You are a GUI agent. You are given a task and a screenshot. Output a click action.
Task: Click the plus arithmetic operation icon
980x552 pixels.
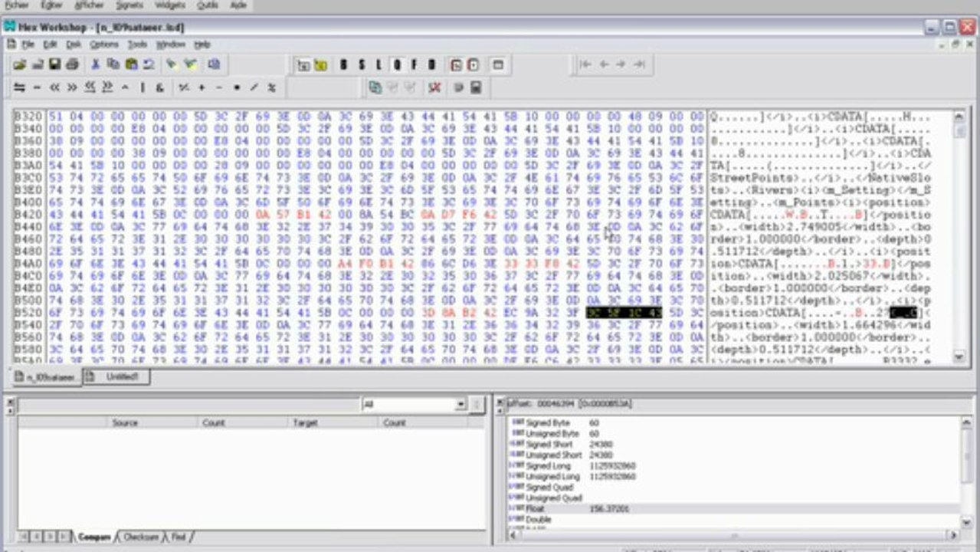tap(202, 87)
